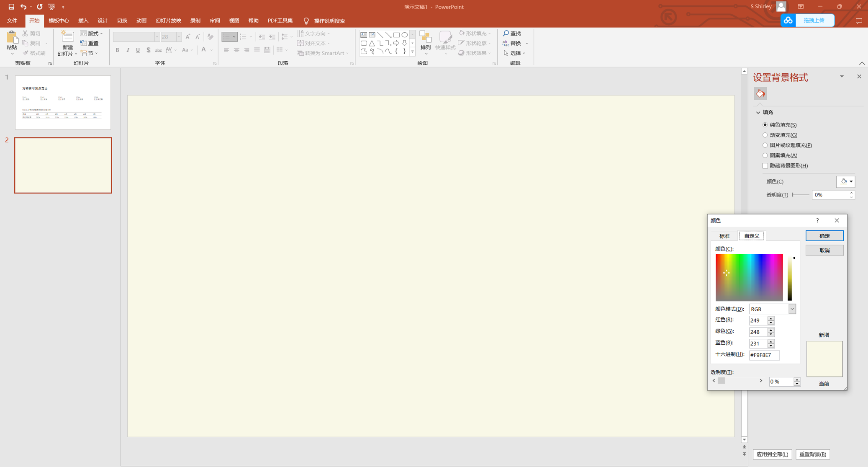The width and height of the screenshot is (868, 467).
Task: Open the Design (设计) ribbon tab
Action: pos(103,21)
